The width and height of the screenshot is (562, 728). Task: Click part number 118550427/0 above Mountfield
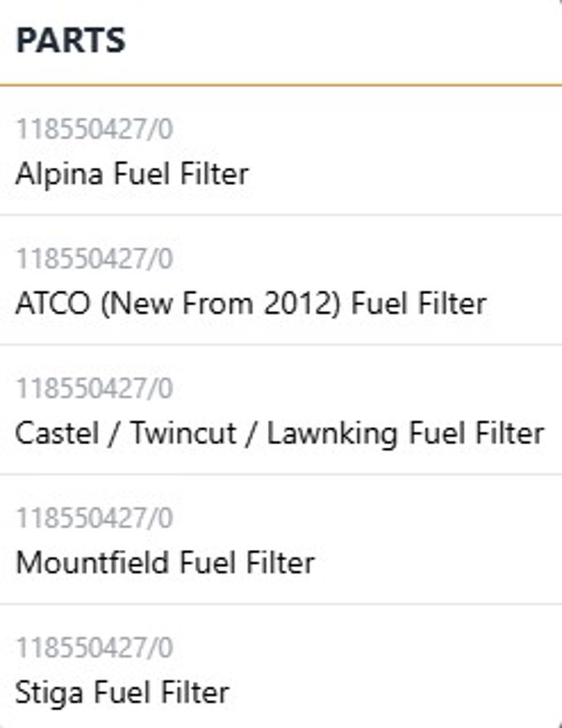[95, 517]
